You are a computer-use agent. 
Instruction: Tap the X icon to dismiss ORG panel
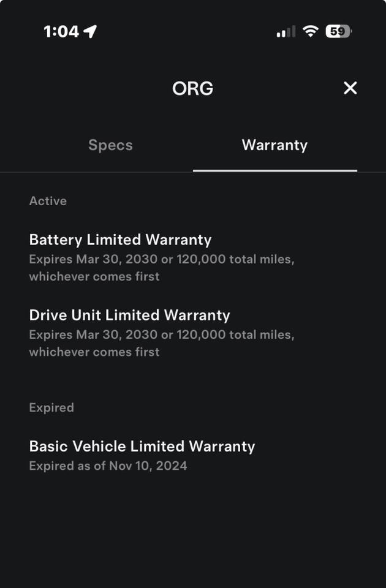click(350, 88)
